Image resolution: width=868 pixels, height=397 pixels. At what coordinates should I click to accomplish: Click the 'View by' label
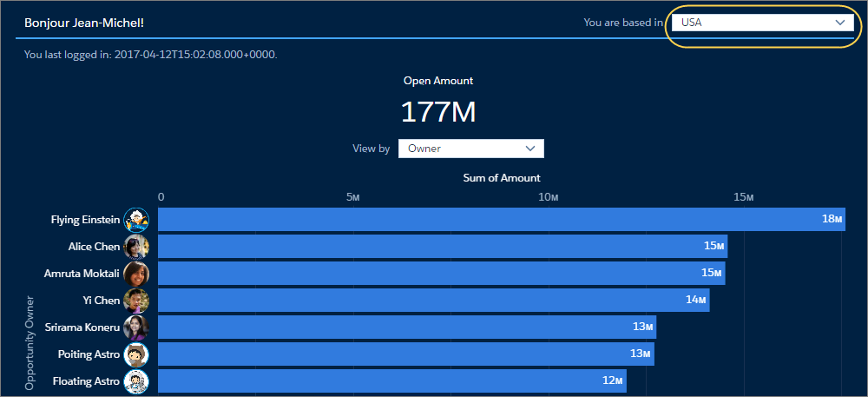372,149
